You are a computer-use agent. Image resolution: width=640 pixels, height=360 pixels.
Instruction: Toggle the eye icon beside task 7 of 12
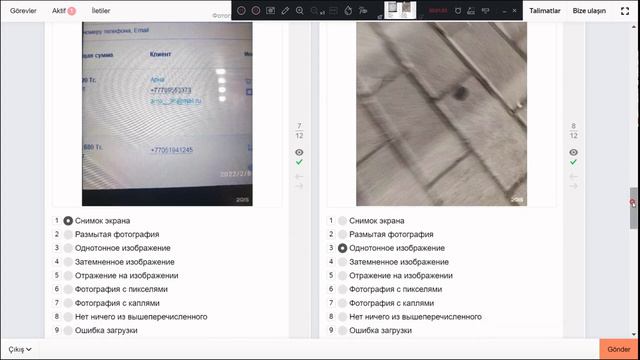click(299, 152)
